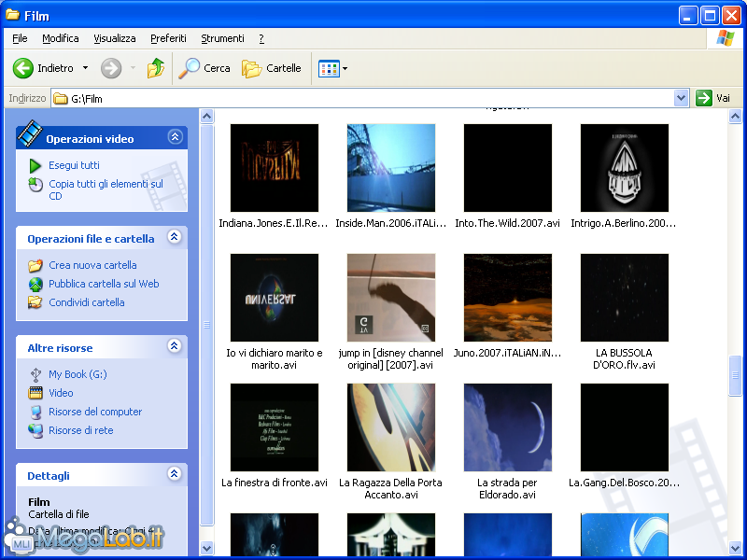Select Io vi dichiaro marito e marito thumbnail
This screenshot has width=747, height=560.
[275, 298]
